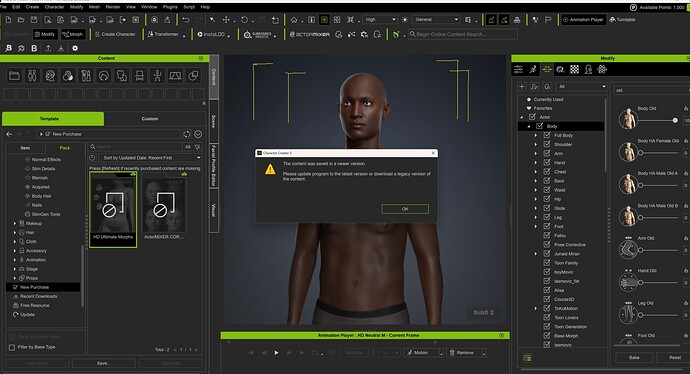Switch to the Custom tab
The image size is (690, 374).
(x=150, y=119)
